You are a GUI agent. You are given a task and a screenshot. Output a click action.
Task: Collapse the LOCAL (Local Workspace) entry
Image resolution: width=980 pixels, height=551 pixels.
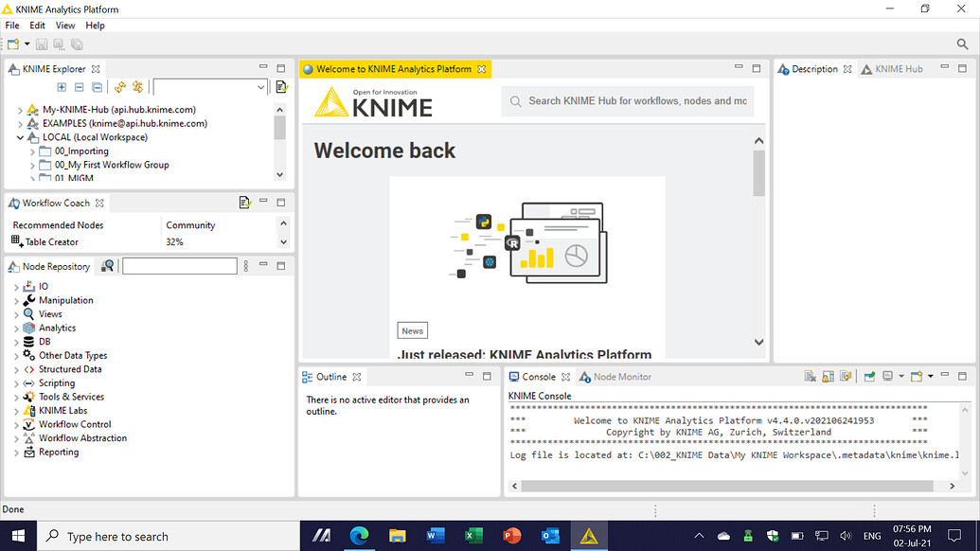[x=20, y=136]
